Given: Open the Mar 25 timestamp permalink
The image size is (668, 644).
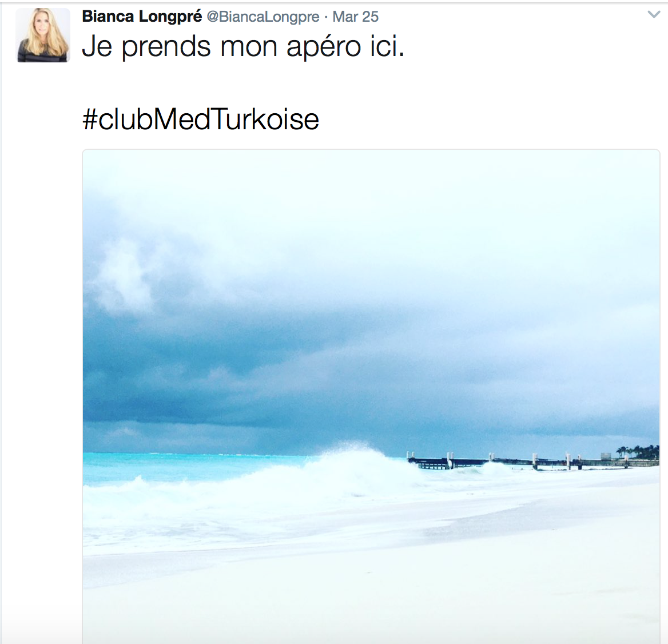Looking at the screenshot, I should point(355,17).
